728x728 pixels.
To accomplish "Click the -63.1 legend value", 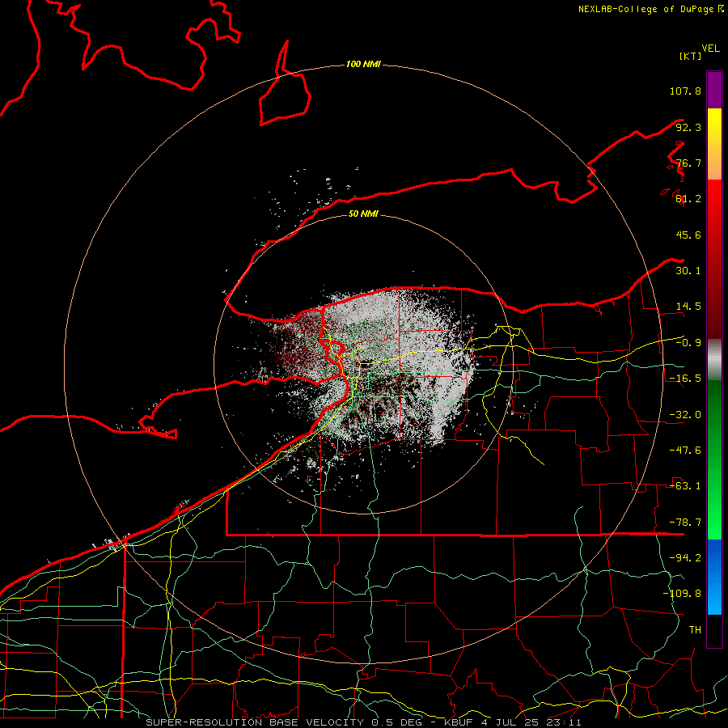I will 685,486.
